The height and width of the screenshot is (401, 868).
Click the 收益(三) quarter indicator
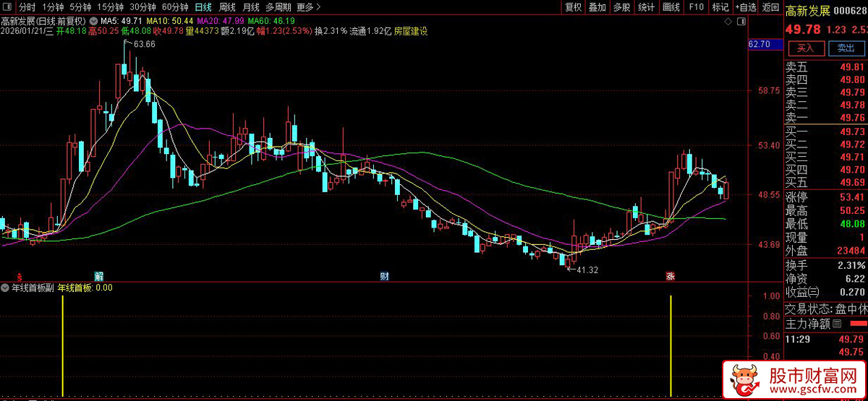point(802,292)
